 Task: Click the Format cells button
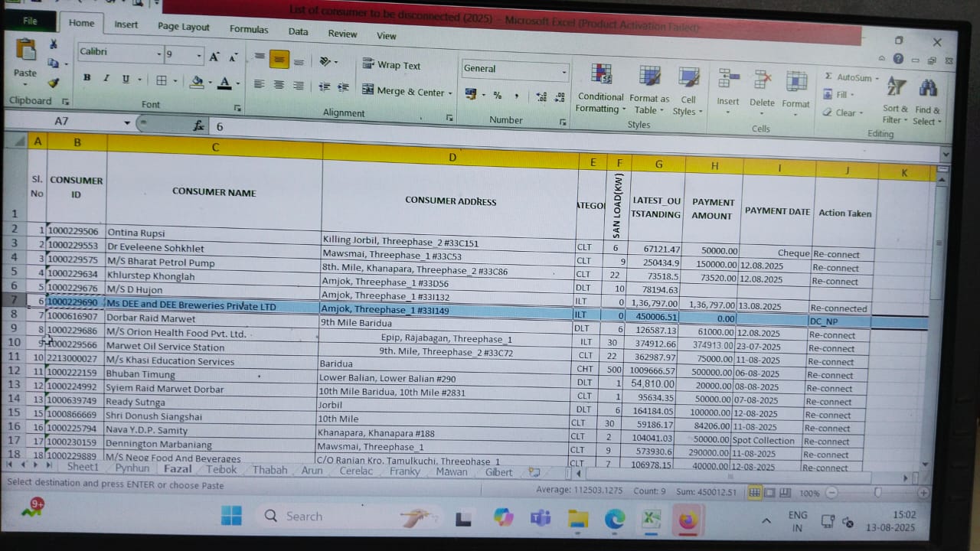(795, 92)
